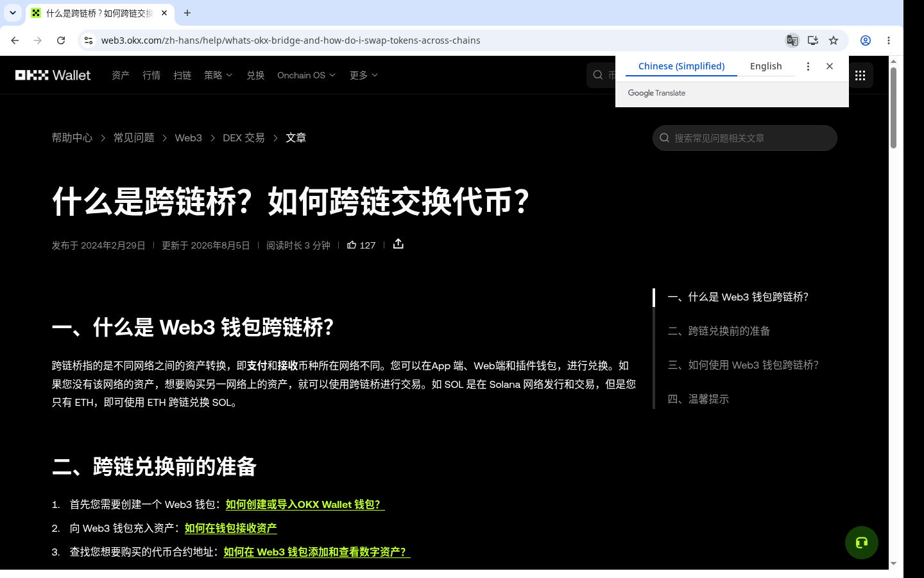This screenshot has width=924, height=578.
Task: Select the English translate tab
Action: (x=766, y=66)
